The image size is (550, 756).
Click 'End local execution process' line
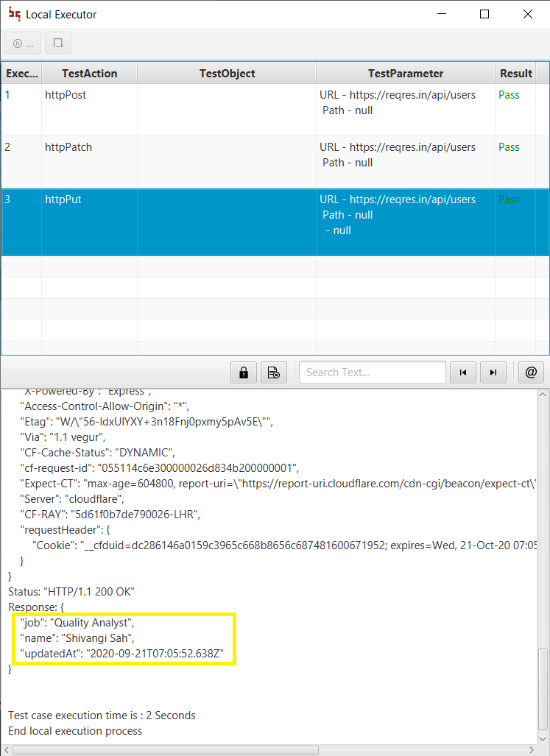coord(75,731)
